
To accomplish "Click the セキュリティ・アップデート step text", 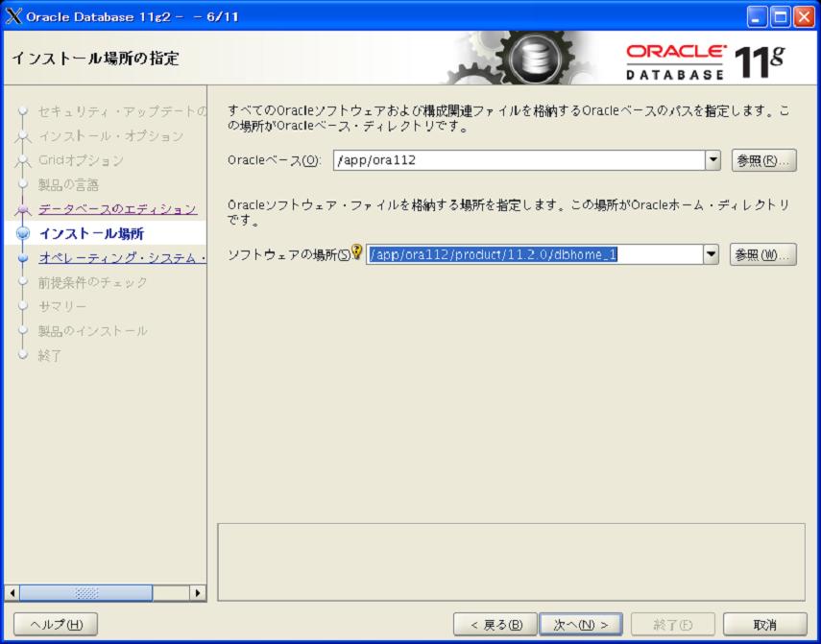I will click(x=123, y=111).
